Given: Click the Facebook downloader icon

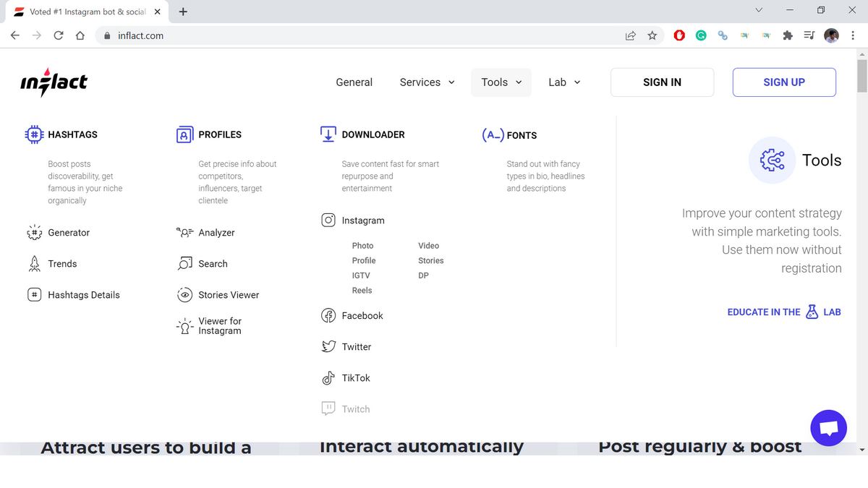Looking at the screenshot, I should click(x=328, y=316).
